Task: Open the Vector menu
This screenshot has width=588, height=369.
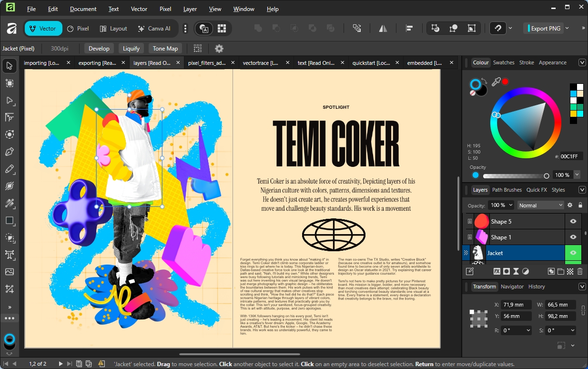Action: [x=139, y=9]
